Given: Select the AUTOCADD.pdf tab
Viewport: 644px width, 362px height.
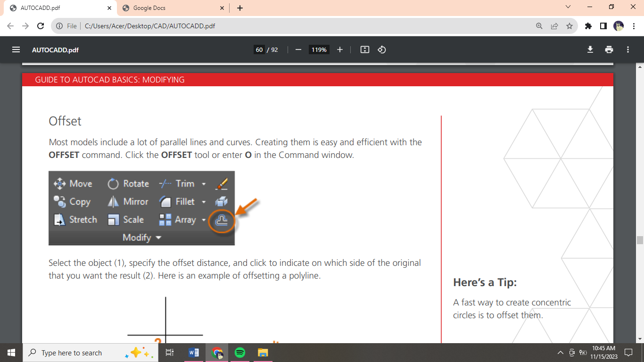Looking at the screenshot, I should pos(59,8).
